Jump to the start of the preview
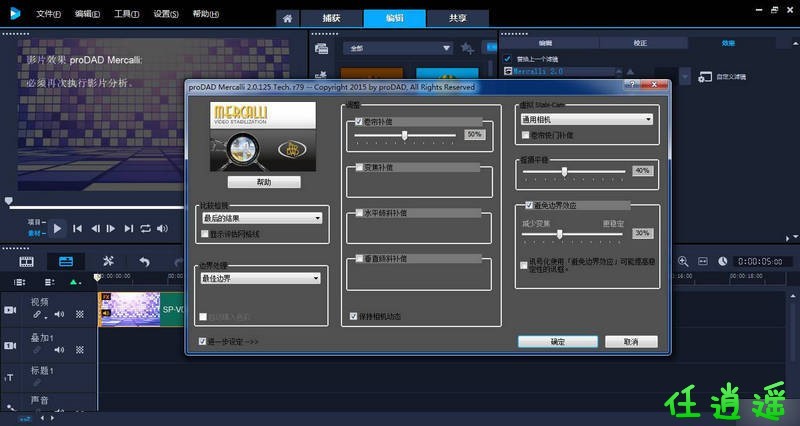Image resolution: width=800 pixels, height=426 pixels. point(78,229)
